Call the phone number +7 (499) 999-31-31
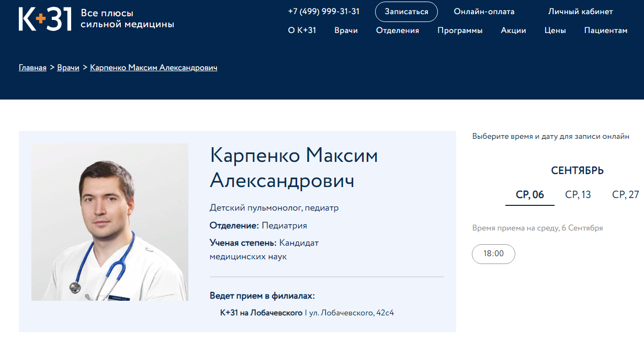The height and width of the screenshot is (351, 644). pos(323,12)
